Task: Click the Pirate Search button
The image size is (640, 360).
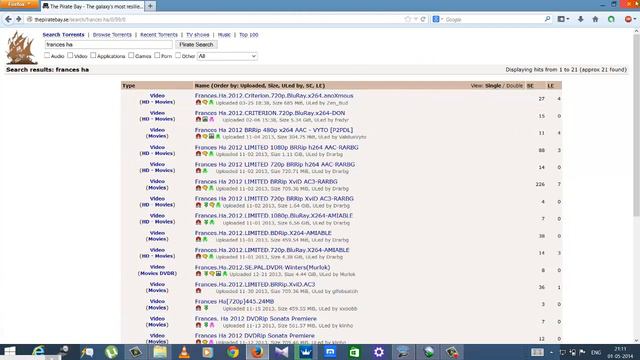Action: (x=196, y=44)
